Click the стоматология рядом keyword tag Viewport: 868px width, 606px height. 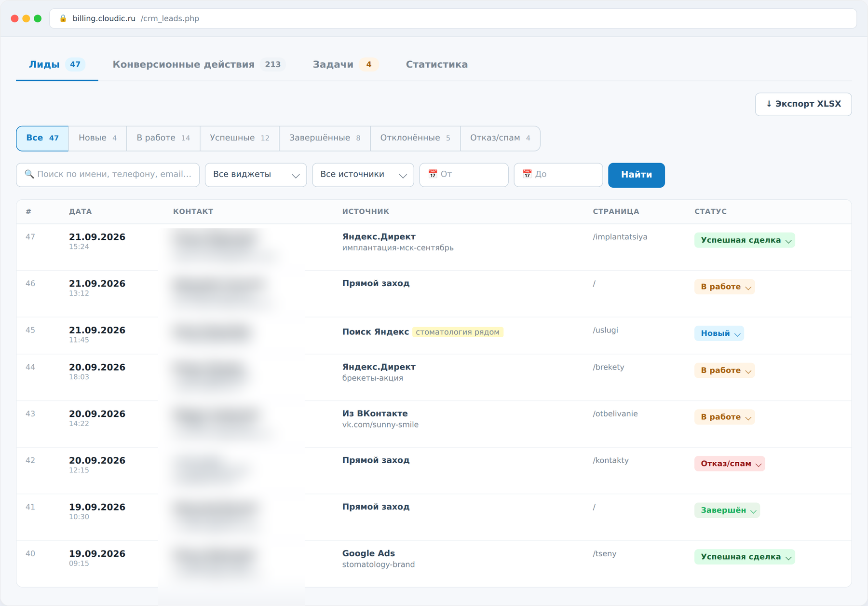tap(458, 332)
